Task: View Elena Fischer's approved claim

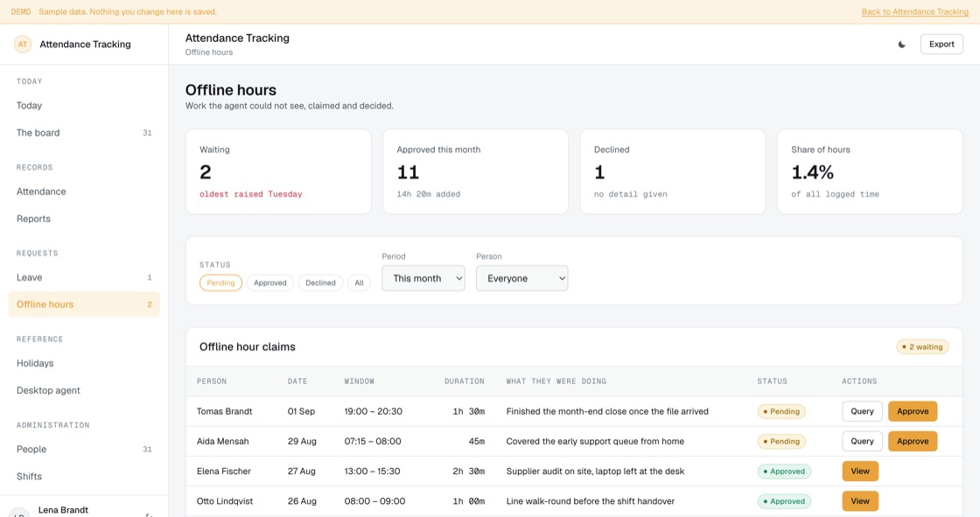Action: pyautogui.click(x=860, y=472)
